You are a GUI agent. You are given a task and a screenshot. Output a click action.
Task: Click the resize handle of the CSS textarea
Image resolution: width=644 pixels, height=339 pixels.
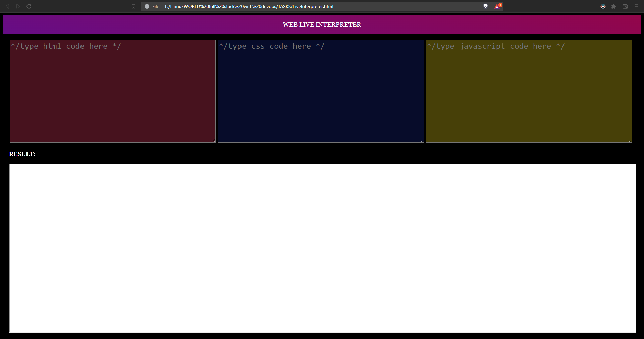click(422, 140)
